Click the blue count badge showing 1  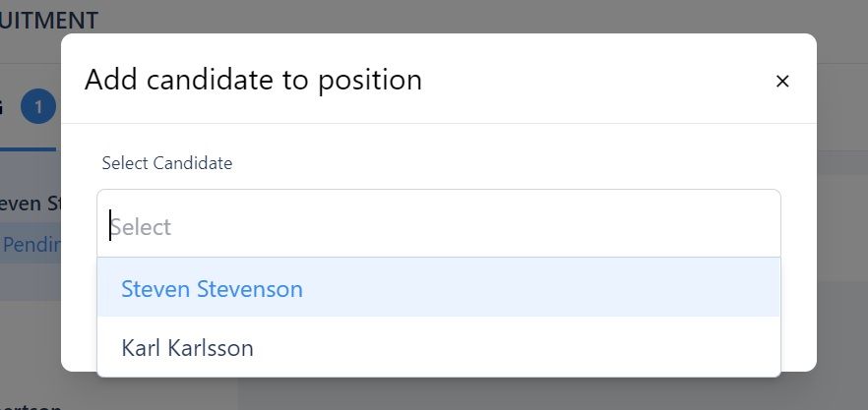38,107
